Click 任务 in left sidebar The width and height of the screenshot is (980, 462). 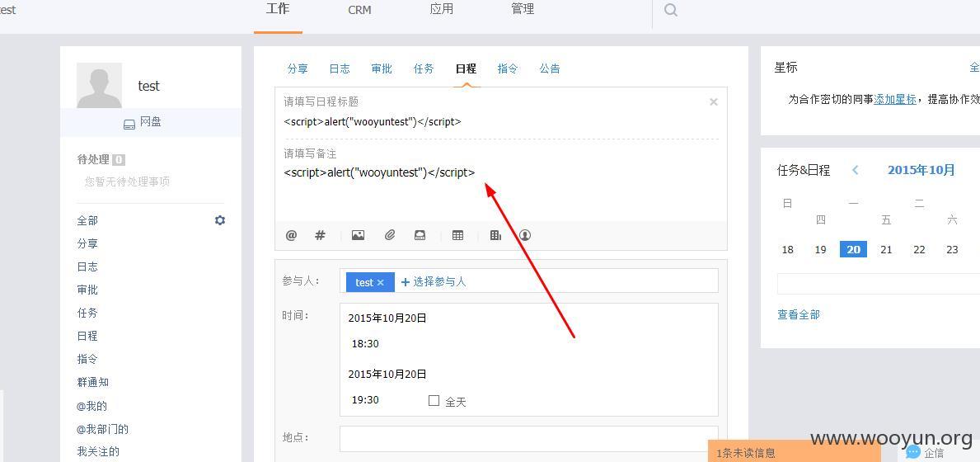tap(87, 313)
